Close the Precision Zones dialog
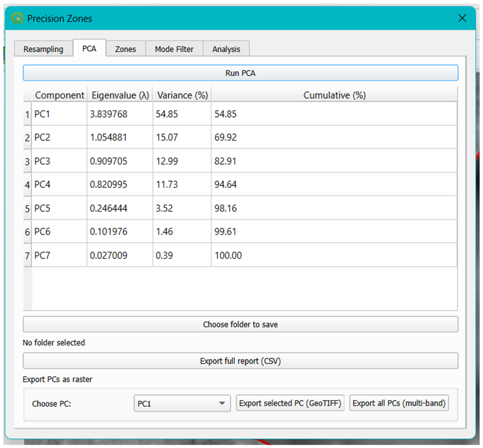Viewport: 483px width, 448px height. coord(462,18)
